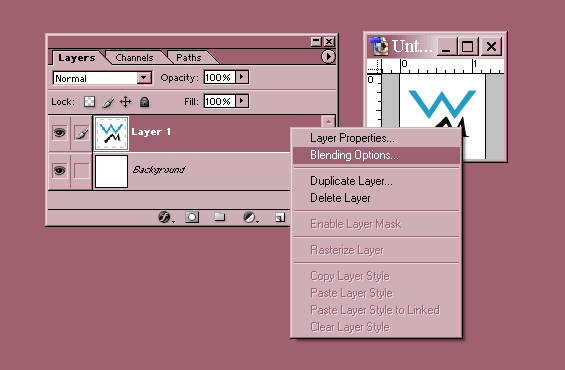Screen dimensions: 565x370
Task: Click the blue W logo on canvas
Action: click(x=442, y=104)
